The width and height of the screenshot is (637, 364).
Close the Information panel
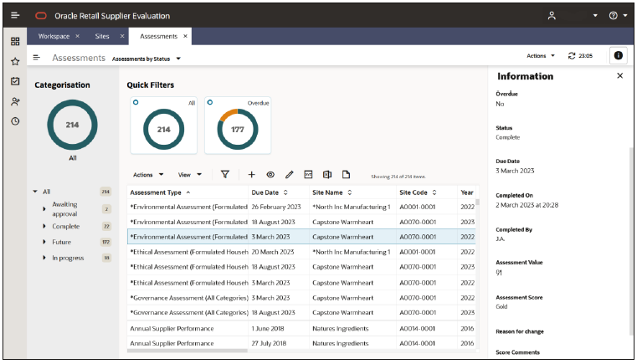(x=619, y=75)
